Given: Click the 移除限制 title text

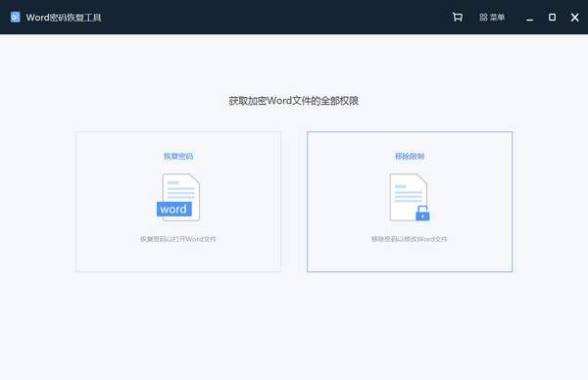Looking at the screenshot, I should 410,157.
